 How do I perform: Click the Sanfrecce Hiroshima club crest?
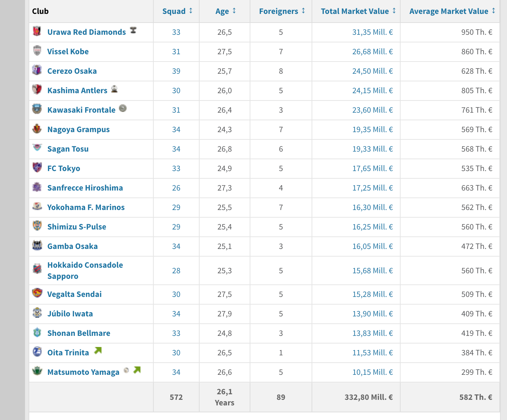[37, 187]
